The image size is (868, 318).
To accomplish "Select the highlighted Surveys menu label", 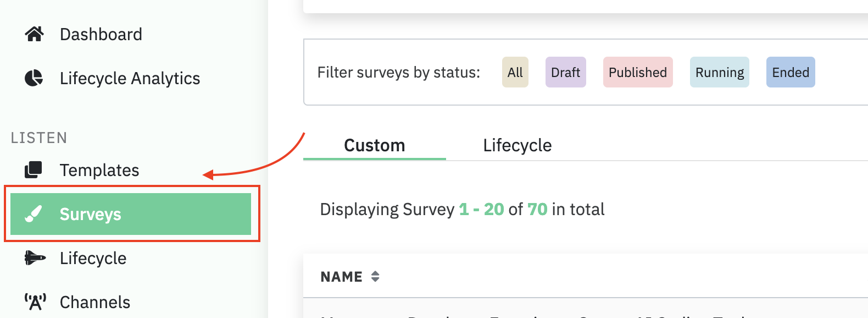I will point(91,214).
